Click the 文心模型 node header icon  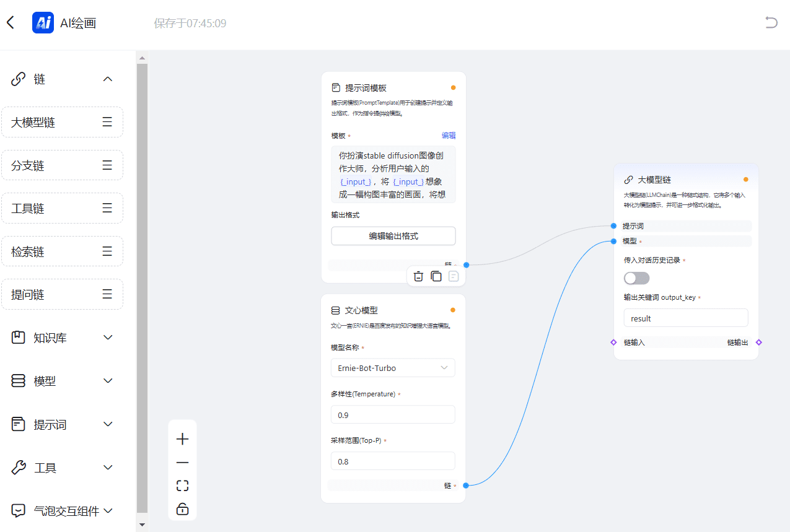click(336, 310)
